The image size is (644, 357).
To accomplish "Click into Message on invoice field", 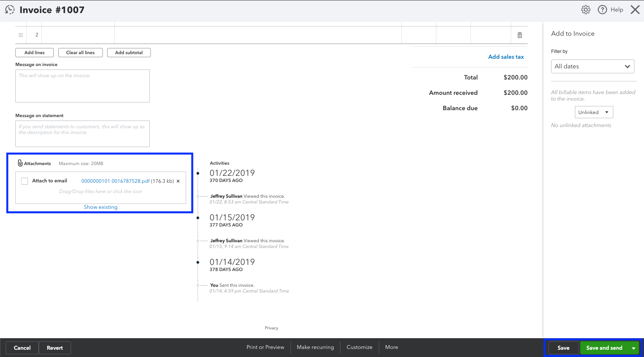I will (83, 86).
